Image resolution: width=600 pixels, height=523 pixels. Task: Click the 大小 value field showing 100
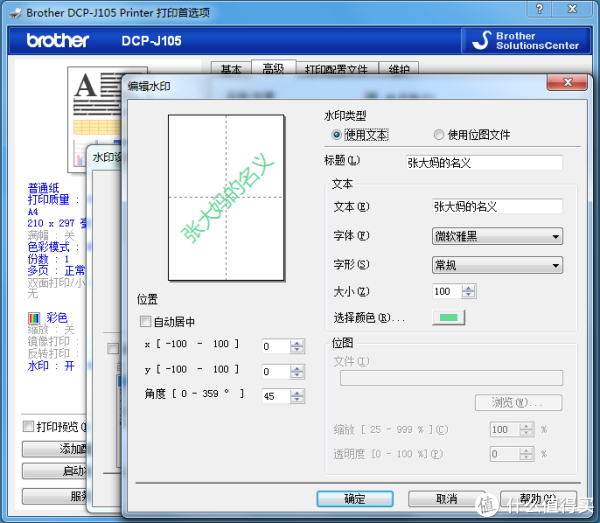447,292
